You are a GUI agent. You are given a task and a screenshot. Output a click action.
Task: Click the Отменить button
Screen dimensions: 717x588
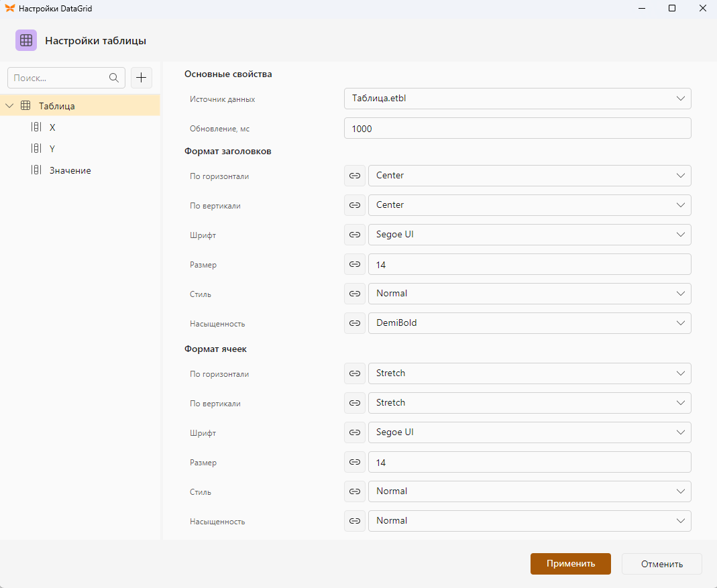(662, 564)
